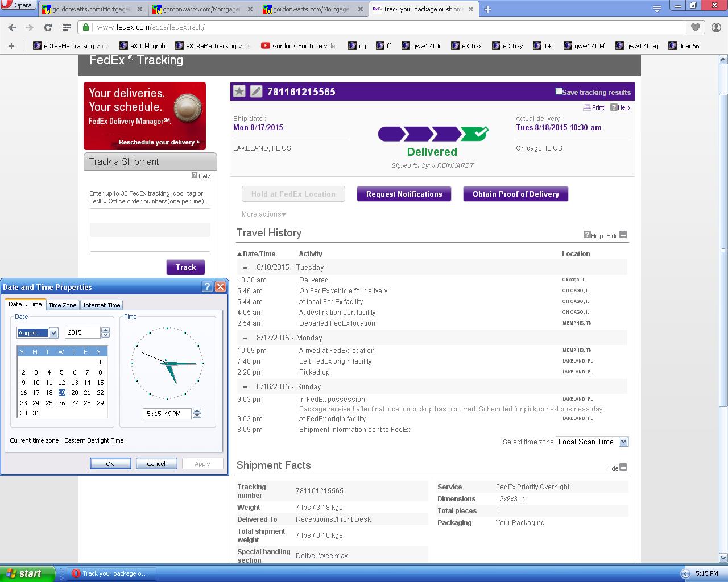Collapse the 8/18/2015 Tuesday history group
Viewport: 728px width, 582px height.
[245, 268]
